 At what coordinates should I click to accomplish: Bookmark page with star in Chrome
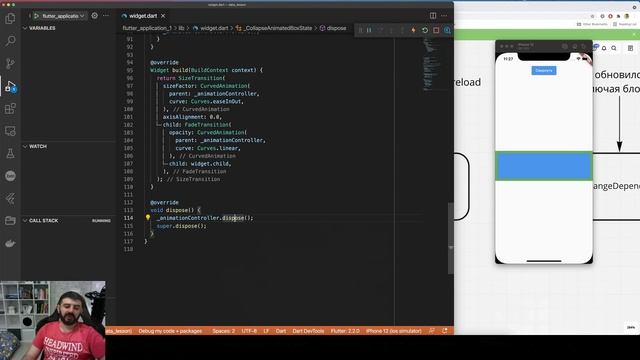[592, 16]
